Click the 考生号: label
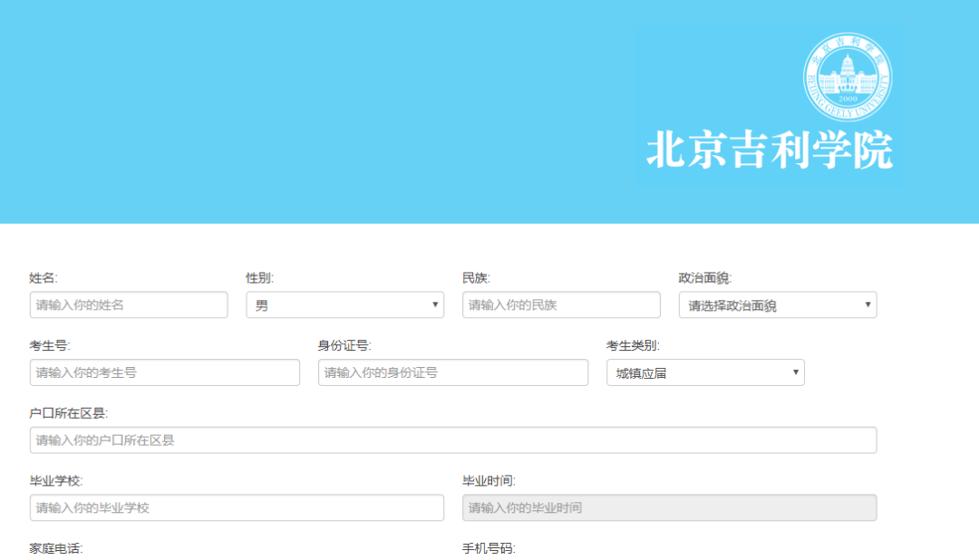The height and width of the screenshot is (560, 979). [49, 345]
